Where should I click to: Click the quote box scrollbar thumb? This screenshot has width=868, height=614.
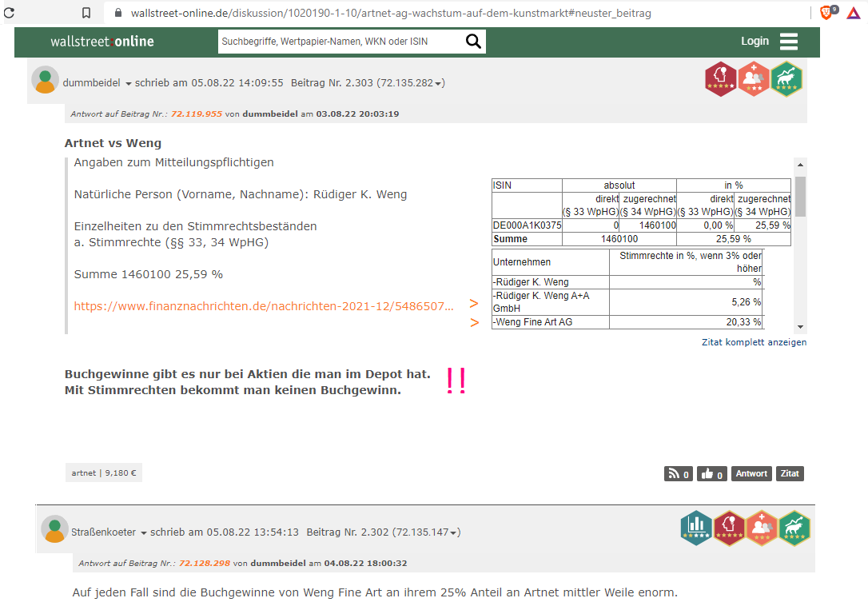pos(801,197)
